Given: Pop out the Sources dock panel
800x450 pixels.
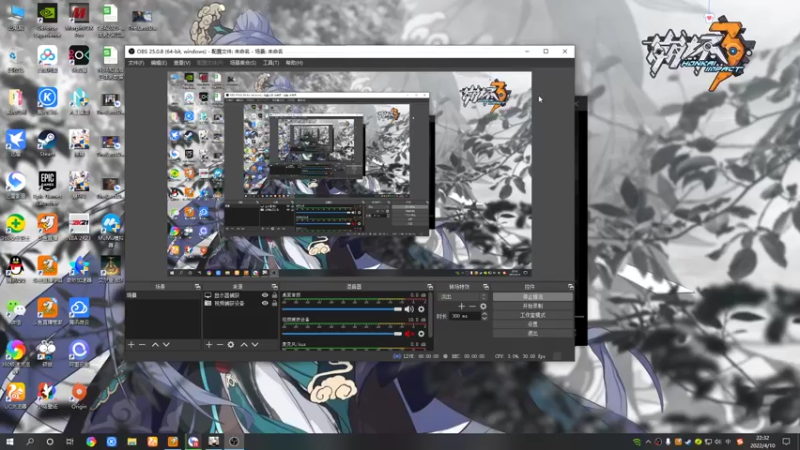Looking at the screenshot, I should (x=274, y=287).
